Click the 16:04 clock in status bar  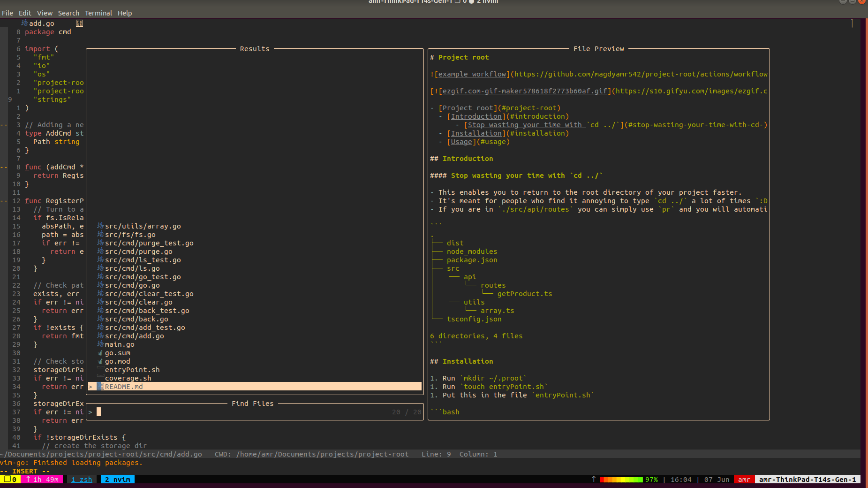[681, 480]
